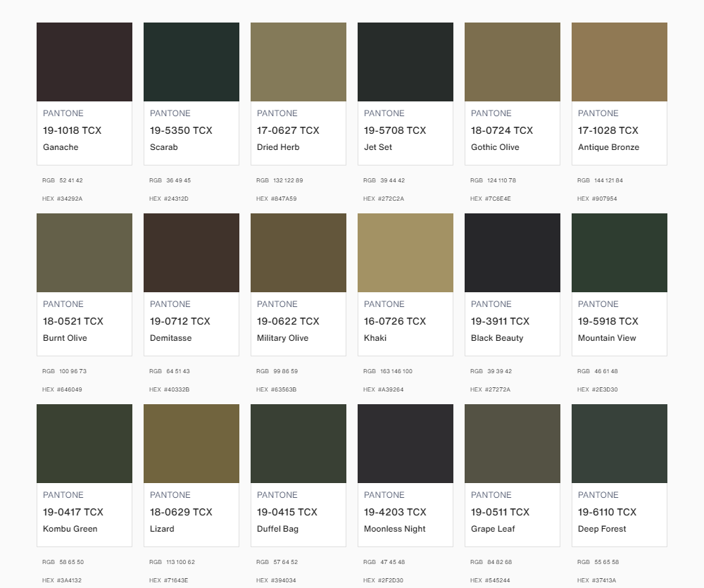Click the Moonless Night color name

click(x=395, y=529)
